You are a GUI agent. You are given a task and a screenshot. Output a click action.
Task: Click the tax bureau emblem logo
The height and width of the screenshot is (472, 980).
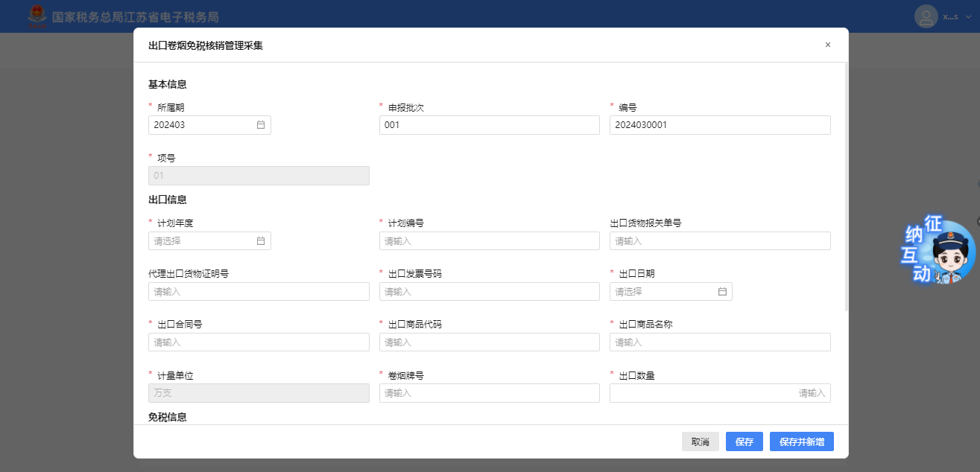pyautogui.click(x=36, y=16)
